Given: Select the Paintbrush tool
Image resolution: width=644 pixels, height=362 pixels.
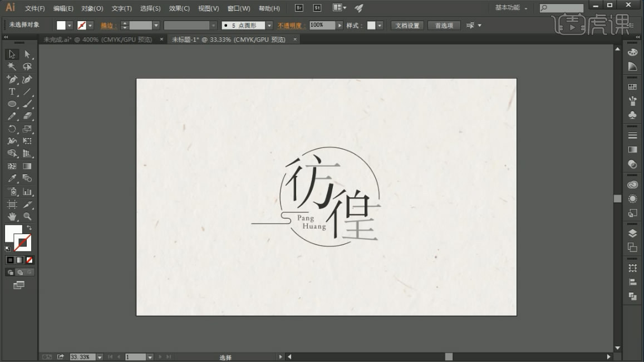Looking at the screenshot, I should pos(27,104).
